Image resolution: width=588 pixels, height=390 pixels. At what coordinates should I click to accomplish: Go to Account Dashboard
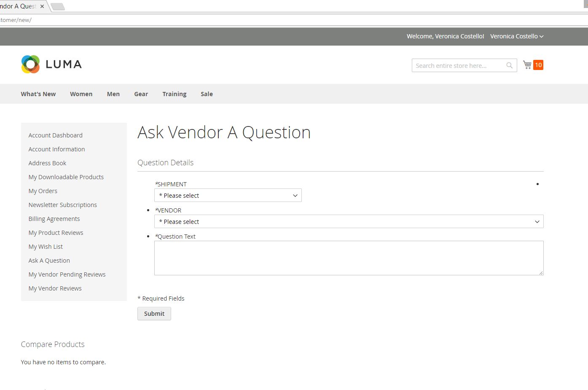(x=56, y=135)
